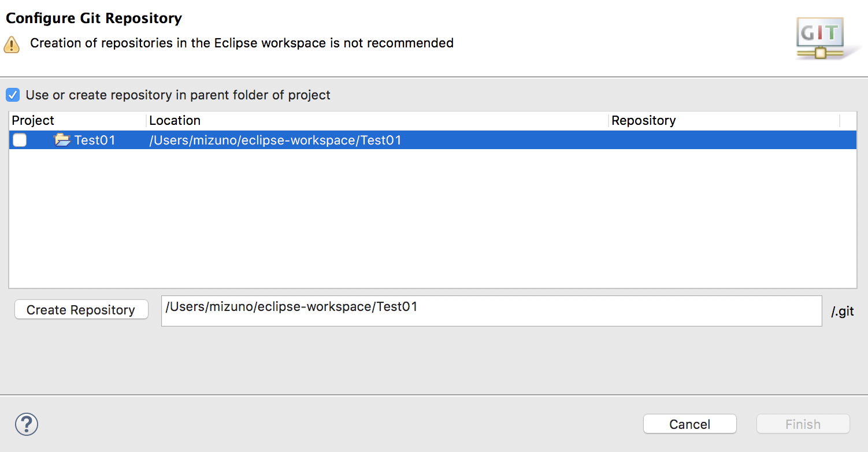Focus the repository path text field
The width and height of the screenshot is (868, 452).
click(491, 311)
